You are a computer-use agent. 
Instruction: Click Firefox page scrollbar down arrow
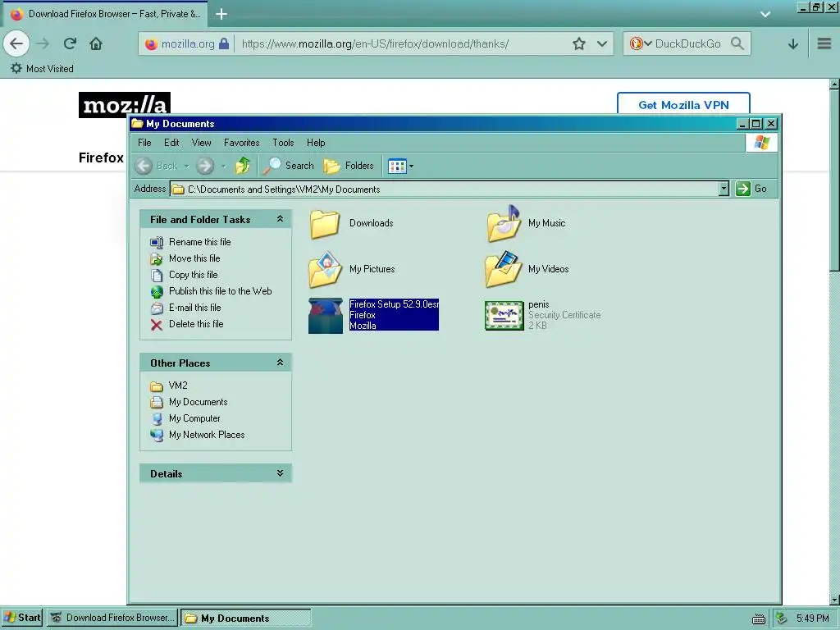(x=834, y=600)
